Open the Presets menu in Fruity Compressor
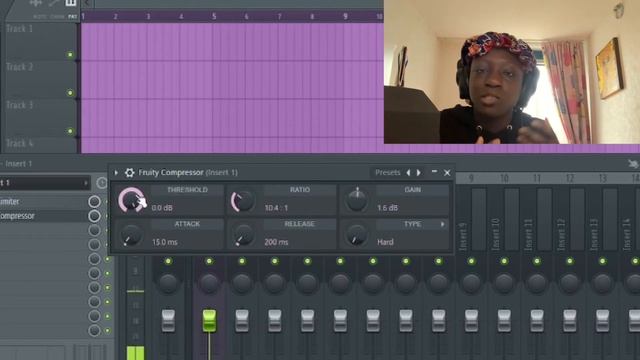 [x=387, y=173]
